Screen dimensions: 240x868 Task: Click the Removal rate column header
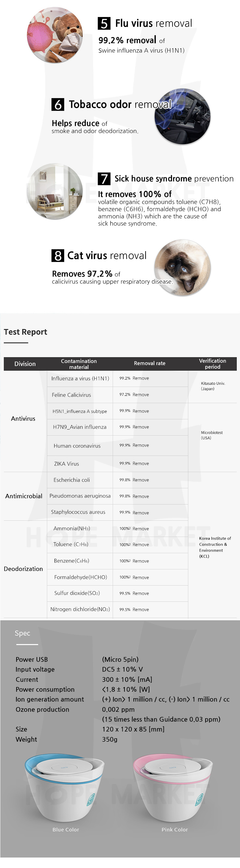click(149, 363)
